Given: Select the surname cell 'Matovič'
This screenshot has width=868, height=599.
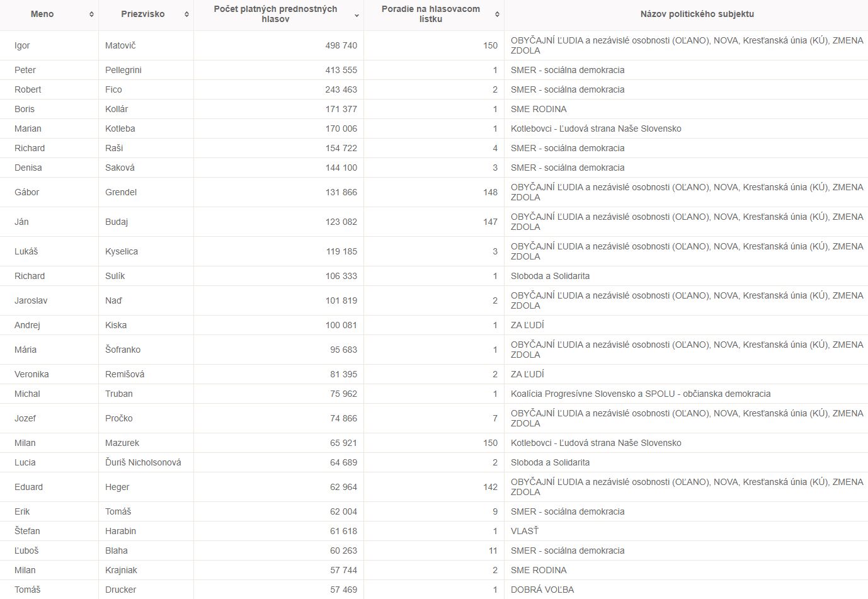Looking at the screenshot, I should tap(120, 45).
